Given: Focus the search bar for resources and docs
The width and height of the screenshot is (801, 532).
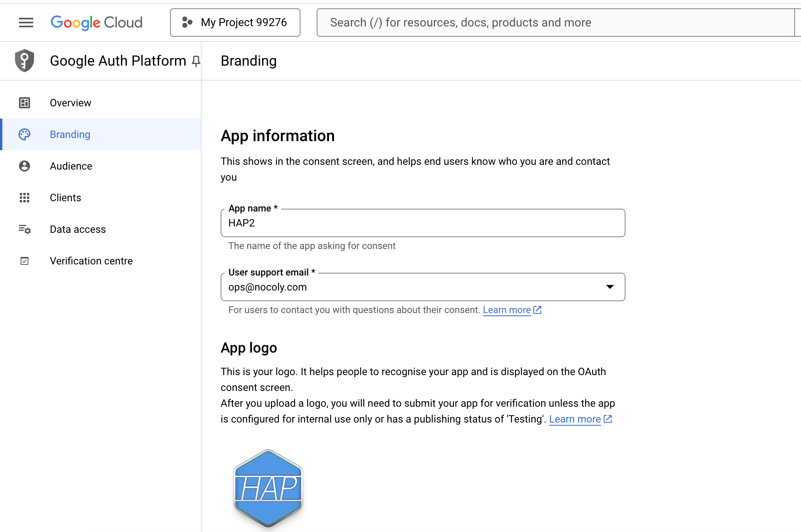Looking at the screenshot, I should (x=555, y=23).
